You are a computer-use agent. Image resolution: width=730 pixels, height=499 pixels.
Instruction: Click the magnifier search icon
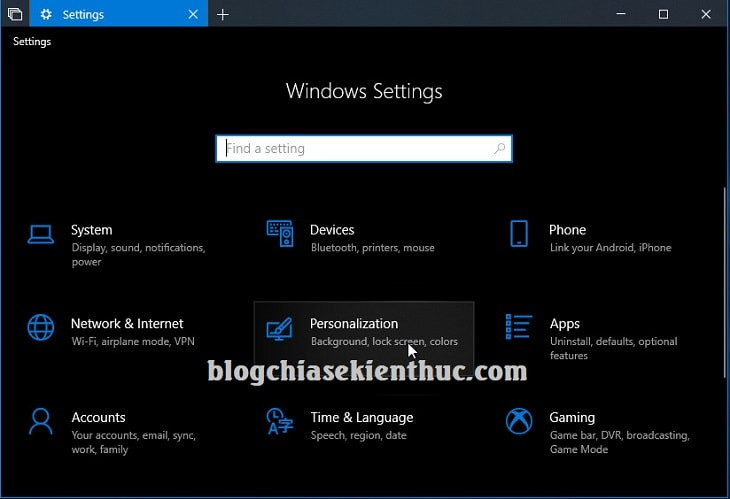click(500, 148)
